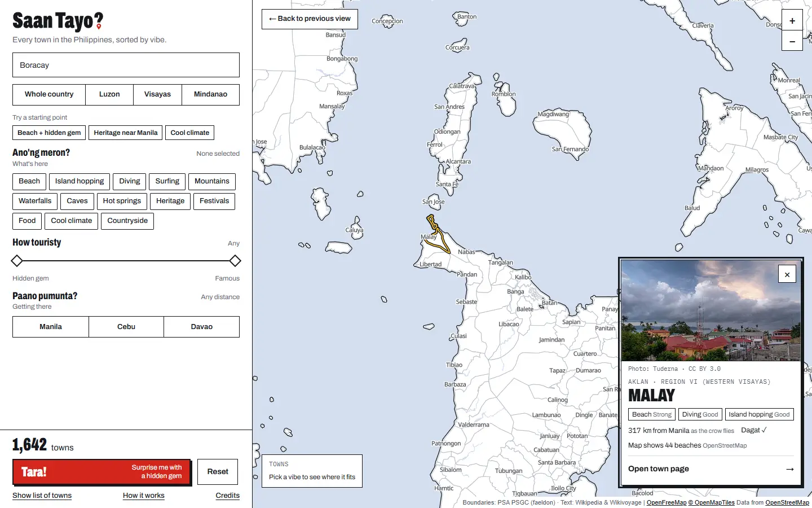
Task: Apply the Beach + hidden gem preset
Action: pos(49,133)
